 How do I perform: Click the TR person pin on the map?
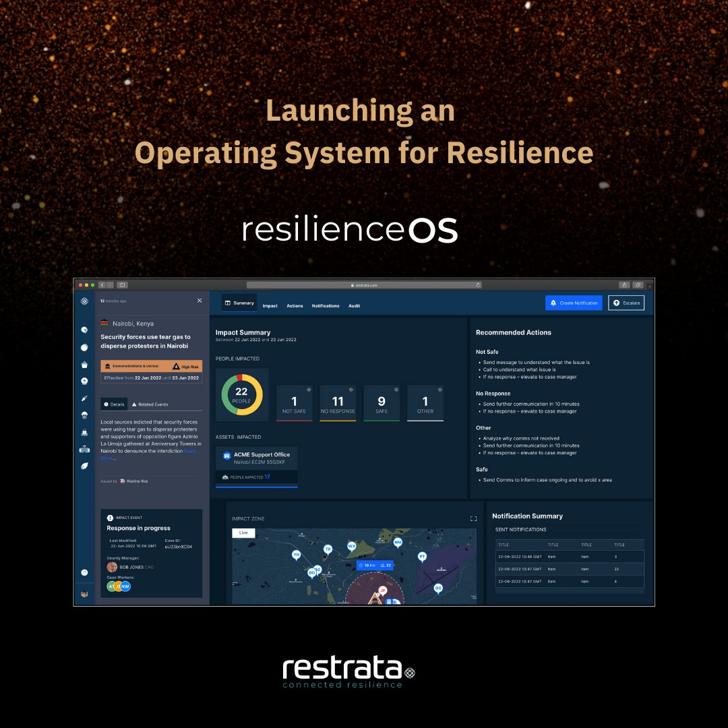328,550
